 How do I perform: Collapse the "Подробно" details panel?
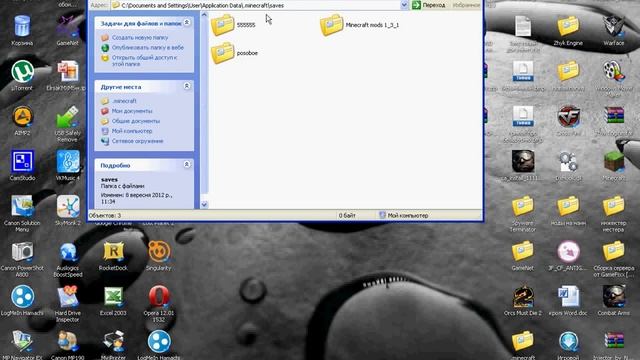click(x=187, y=164)
